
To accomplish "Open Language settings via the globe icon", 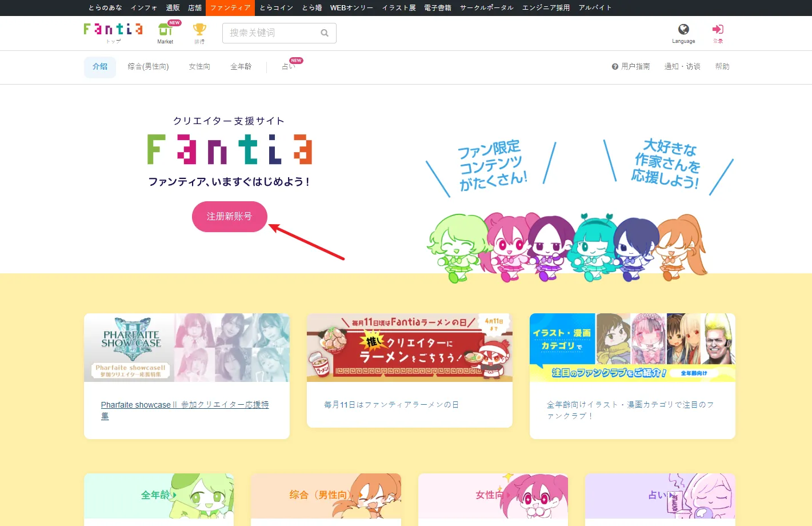I will (683, 30).
